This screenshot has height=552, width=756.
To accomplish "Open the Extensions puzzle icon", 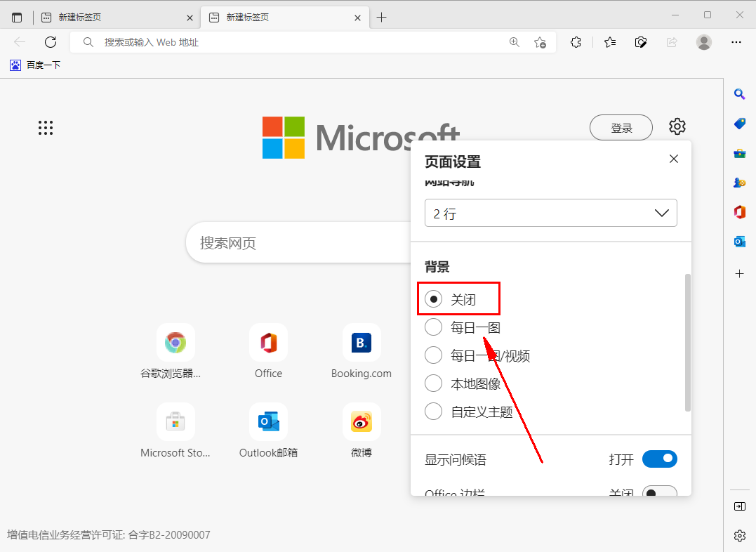I will (x=576, y=42).
